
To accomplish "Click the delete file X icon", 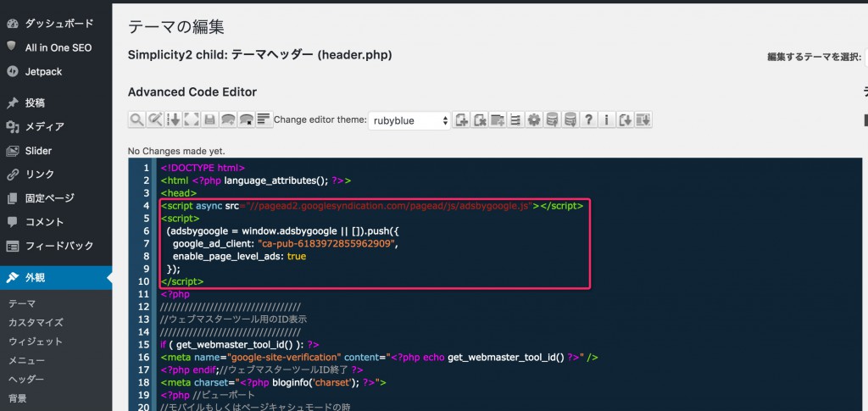I will (480, 119).
